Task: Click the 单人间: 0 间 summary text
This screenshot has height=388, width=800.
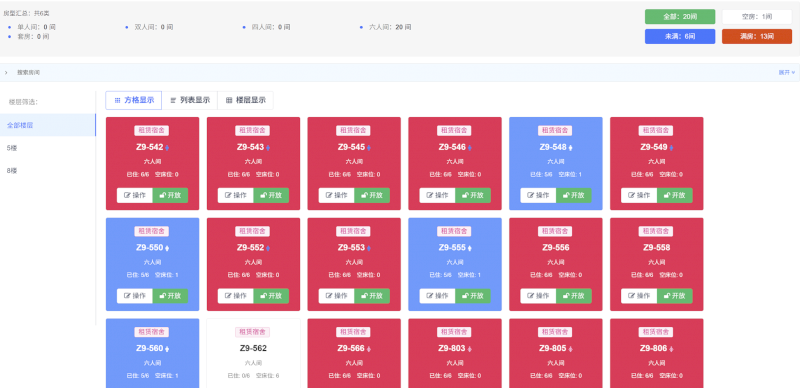Action: pos(36,27)
